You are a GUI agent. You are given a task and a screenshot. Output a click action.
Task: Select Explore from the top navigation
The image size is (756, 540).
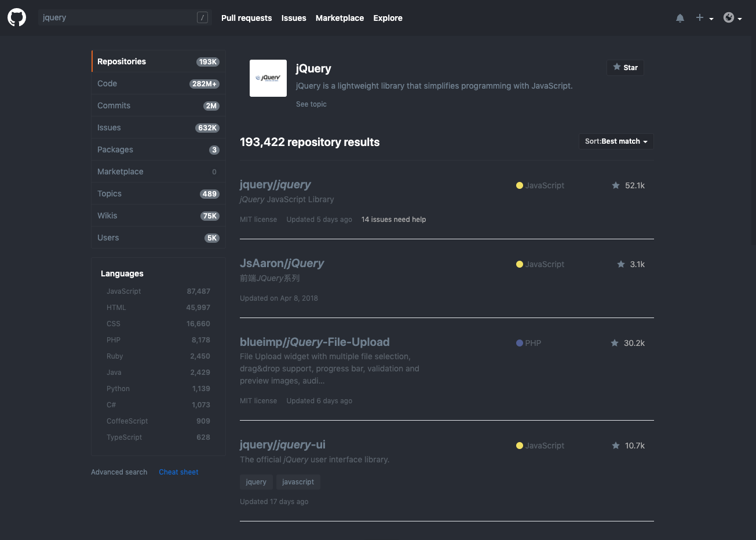point(388,18)
